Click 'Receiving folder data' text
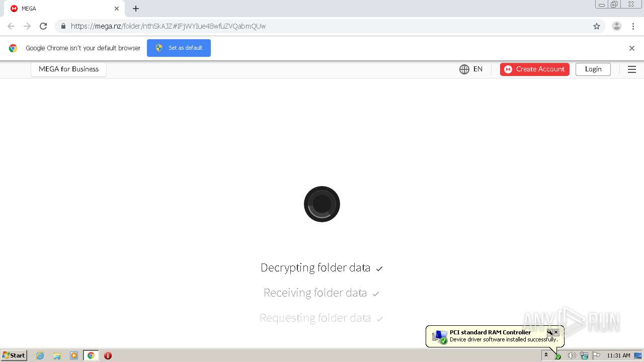The image size is (644, 362). (x=315, y=293)
